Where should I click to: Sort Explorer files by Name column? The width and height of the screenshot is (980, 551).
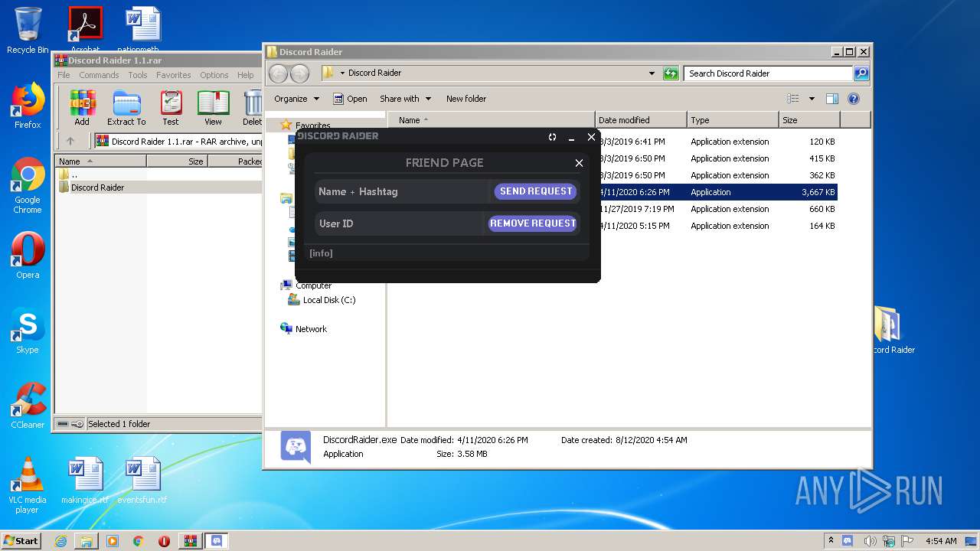pos(492,120)
